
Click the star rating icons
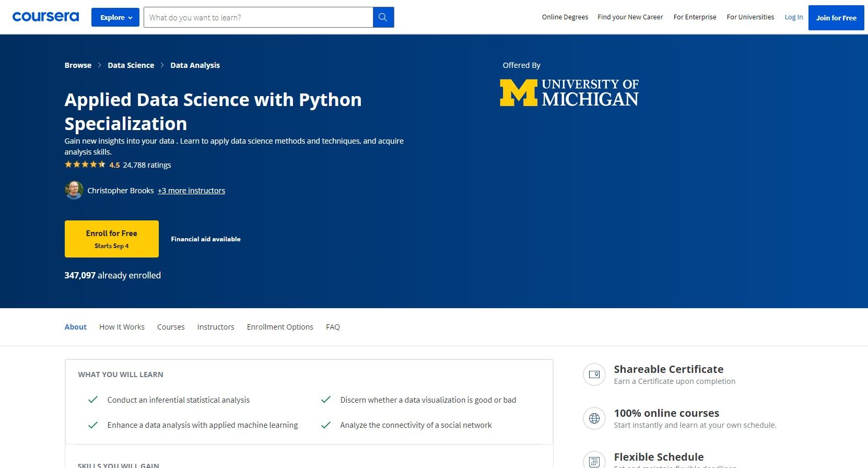click(x=85, y=165)
